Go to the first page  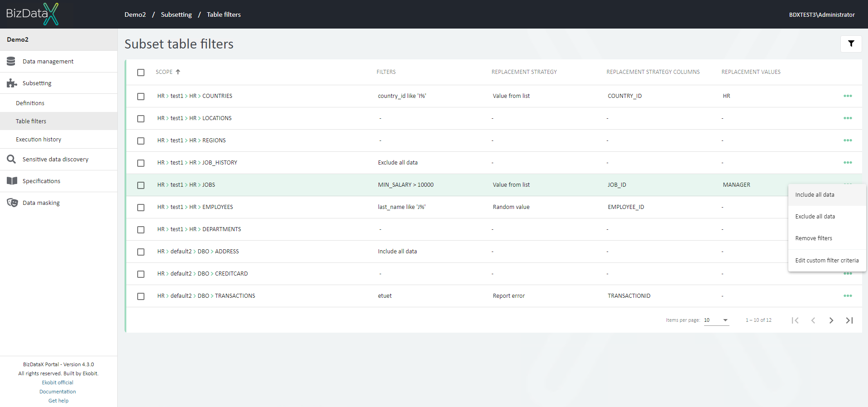[x=795, y=320]
